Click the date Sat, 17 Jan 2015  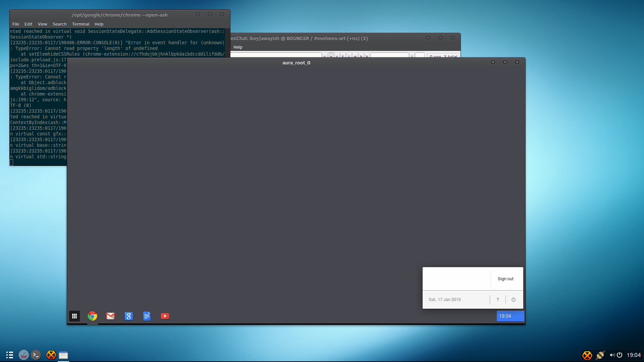point(445,300)
